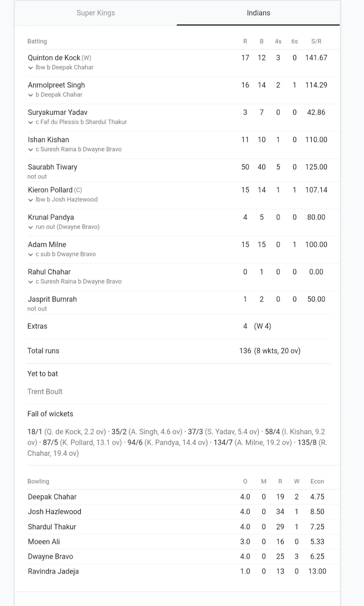Open Saurabh Tiwary's player name
Image resolution: width=364 pixels, height=606 pixels.
[x=52, y=167]
